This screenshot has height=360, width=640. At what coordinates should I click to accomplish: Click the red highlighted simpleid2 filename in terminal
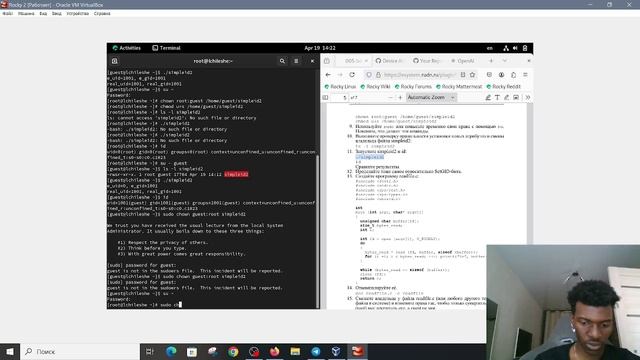click(236, 174)
